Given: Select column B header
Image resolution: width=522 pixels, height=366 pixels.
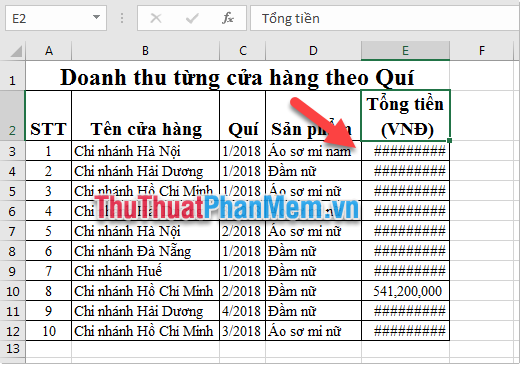Looking at the screenshot, I should 145,51.
